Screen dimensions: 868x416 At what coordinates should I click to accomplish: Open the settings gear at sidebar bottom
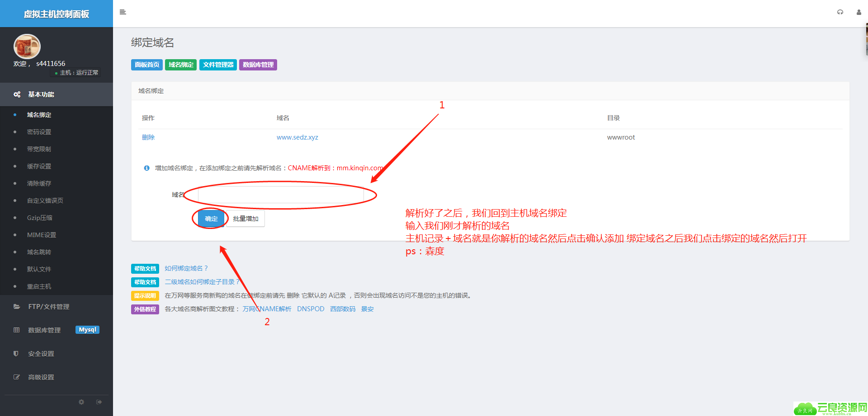[x=81, y=402]
